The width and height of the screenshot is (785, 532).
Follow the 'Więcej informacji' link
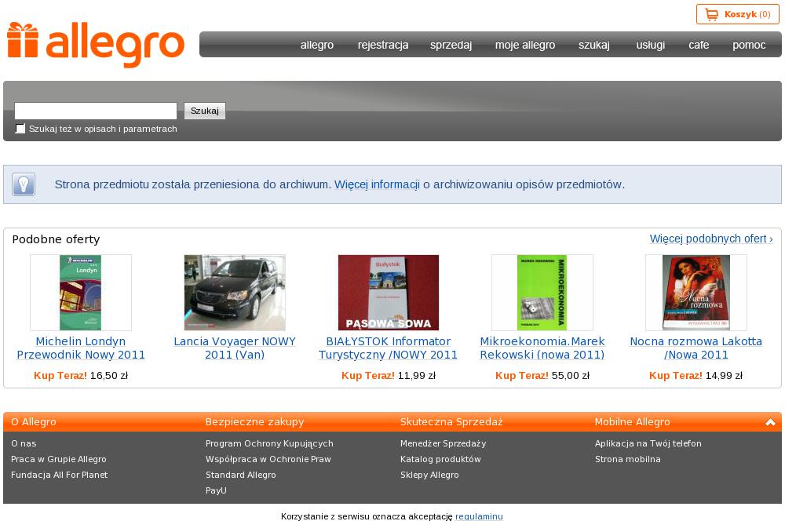point(377,184)
